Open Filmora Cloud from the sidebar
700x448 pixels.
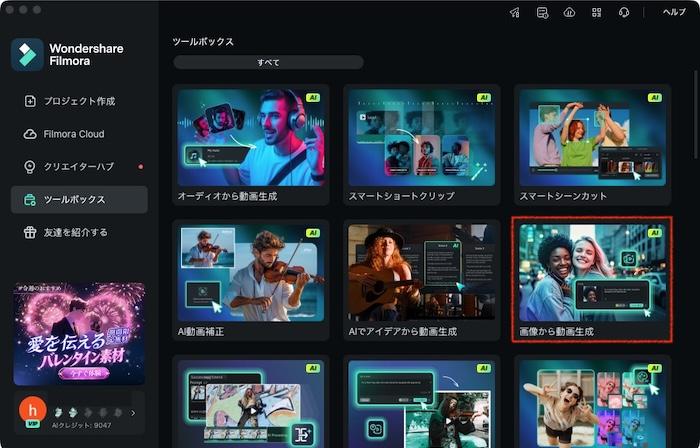(79, 134)
